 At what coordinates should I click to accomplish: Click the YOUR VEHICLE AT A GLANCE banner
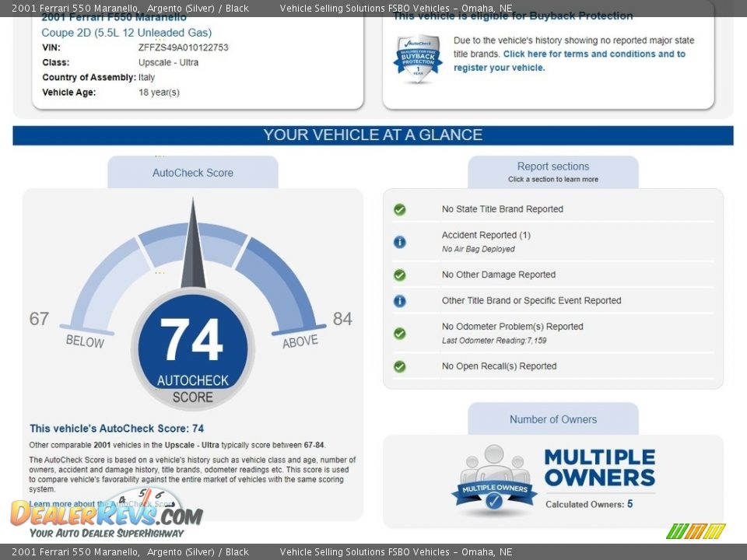point(373,135)
